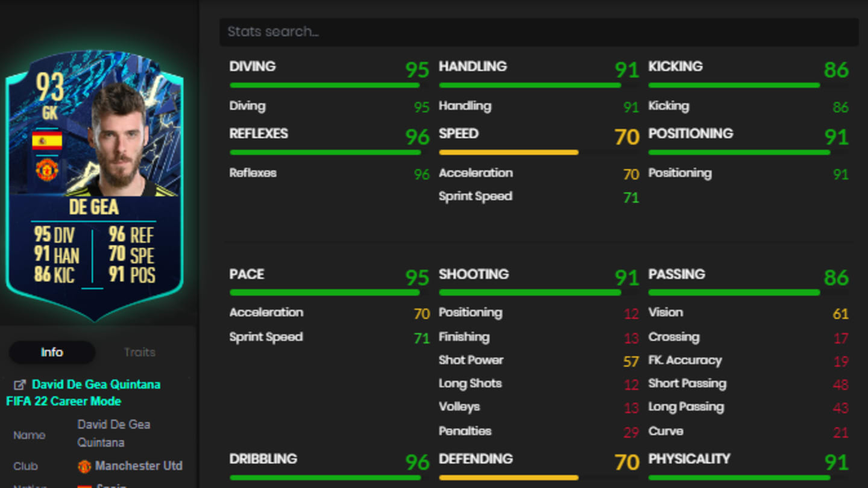Select the Vision stat row
The height and width of the screenshot is (488, 868).
click(665, 313)
